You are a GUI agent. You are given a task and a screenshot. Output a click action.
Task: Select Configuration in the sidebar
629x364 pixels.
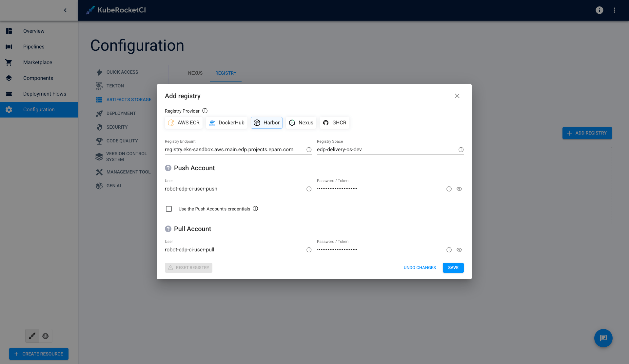pyautogui.click(x=39, y=110)
